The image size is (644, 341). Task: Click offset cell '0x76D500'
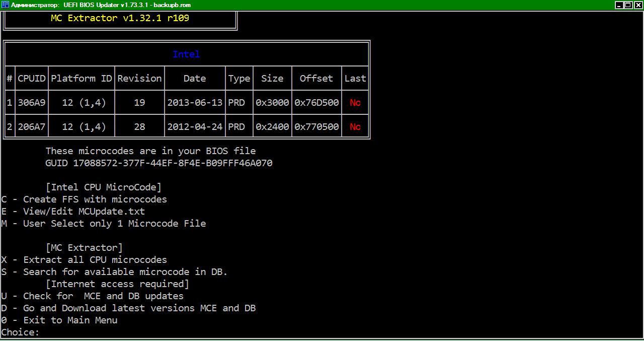click(316, 103)
